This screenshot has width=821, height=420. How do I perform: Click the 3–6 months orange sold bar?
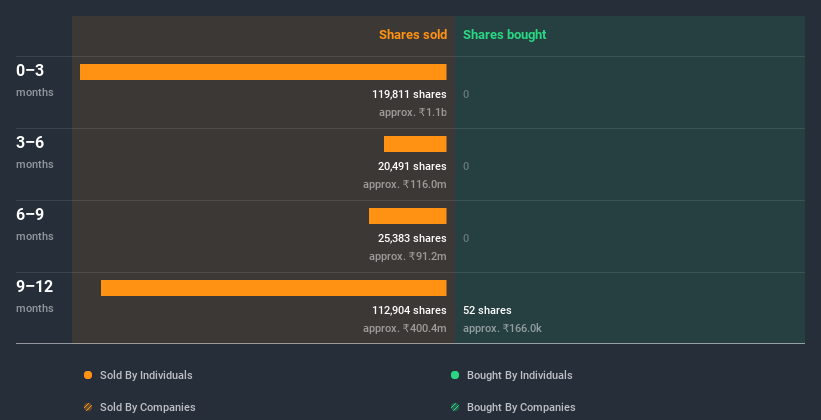point(415,144)
